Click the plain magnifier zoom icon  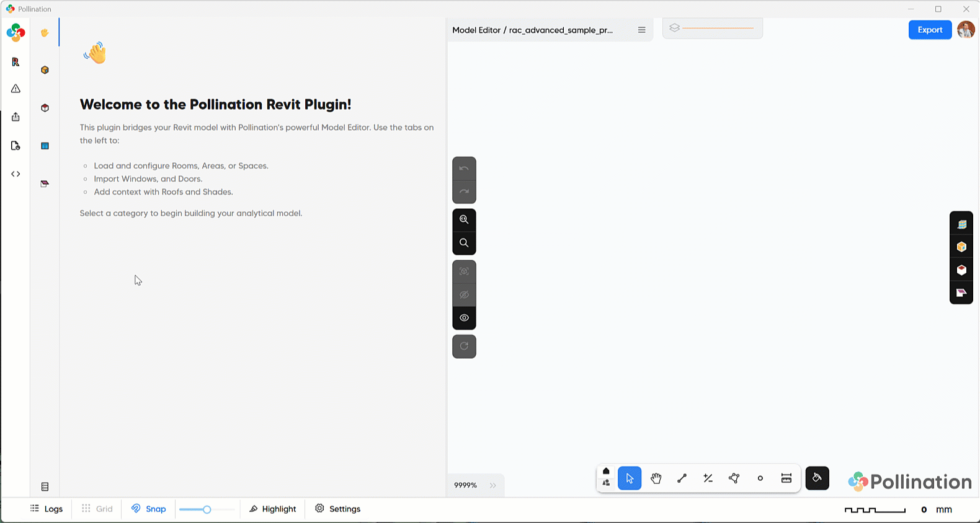464,243
